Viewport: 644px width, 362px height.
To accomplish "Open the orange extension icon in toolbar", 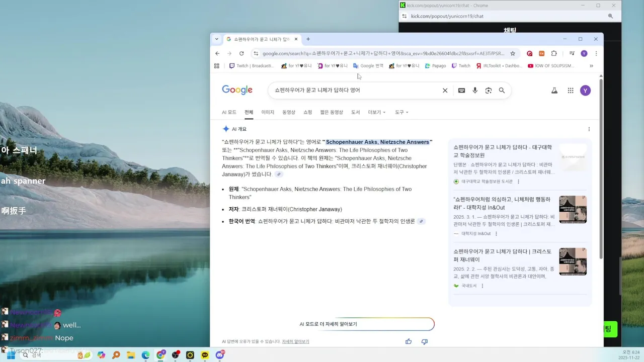I will [542, 53].
